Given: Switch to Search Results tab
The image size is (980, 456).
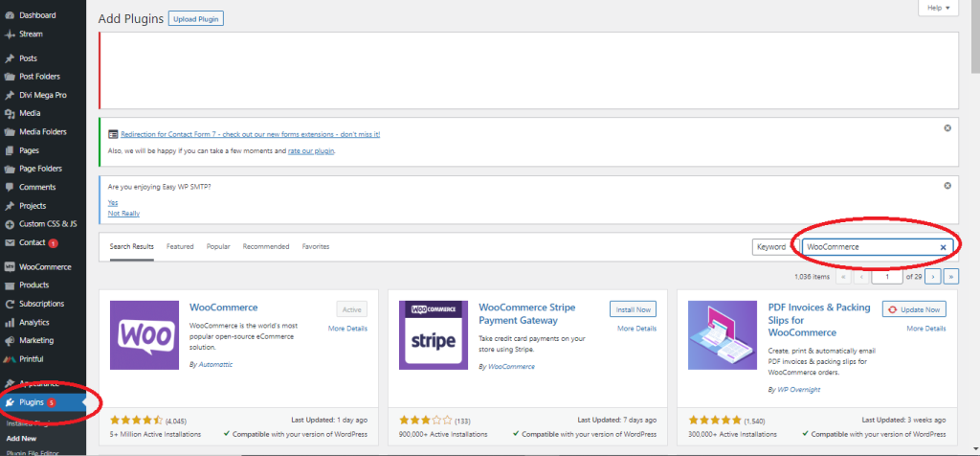Looking at the screenshot, I should (x=132, y=246).
